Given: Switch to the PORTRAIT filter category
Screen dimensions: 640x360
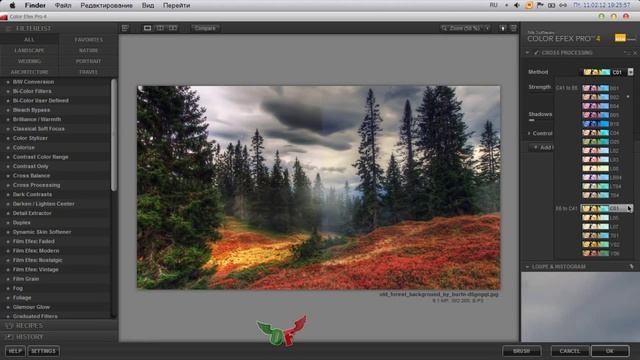Looking at the screenshot, I should coord(89,61).
